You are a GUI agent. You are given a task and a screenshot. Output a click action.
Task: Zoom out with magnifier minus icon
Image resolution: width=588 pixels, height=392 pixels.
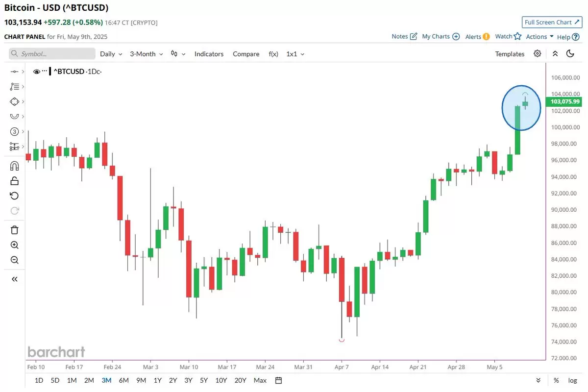pyautogui.click(x=14, y=260)
